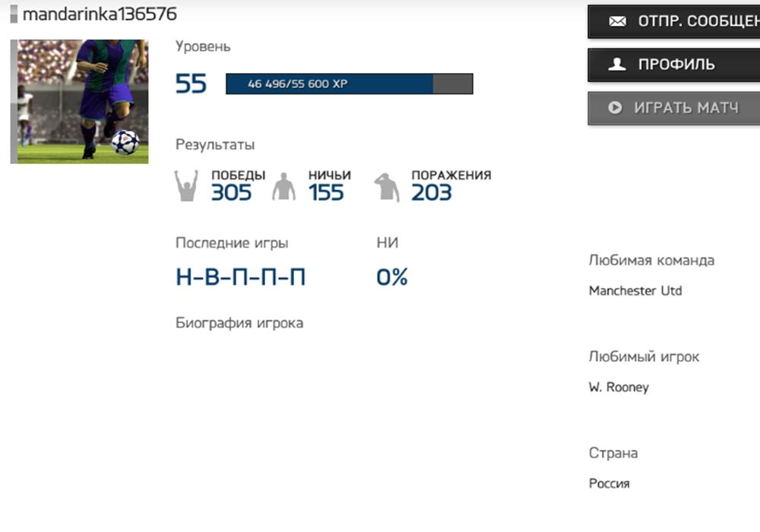Click the play icon on Играть матч

coord(616,108)
